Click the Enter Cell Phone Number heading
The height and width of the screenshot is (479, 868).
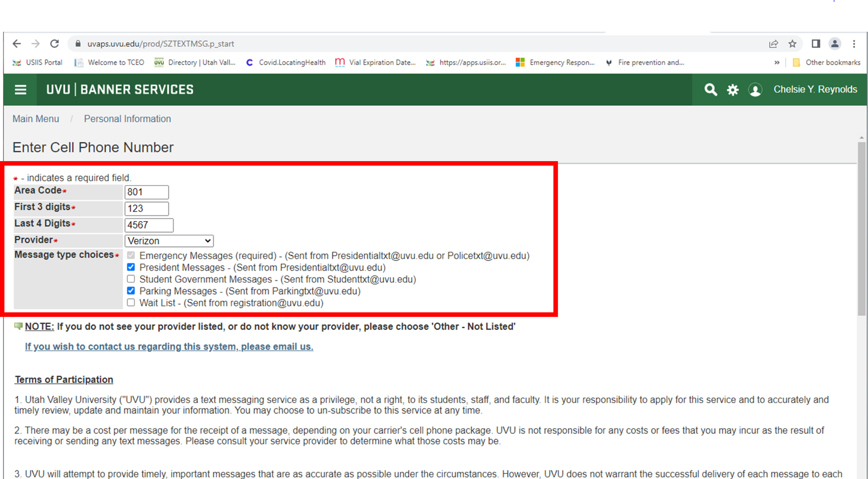tap(93, 148)
